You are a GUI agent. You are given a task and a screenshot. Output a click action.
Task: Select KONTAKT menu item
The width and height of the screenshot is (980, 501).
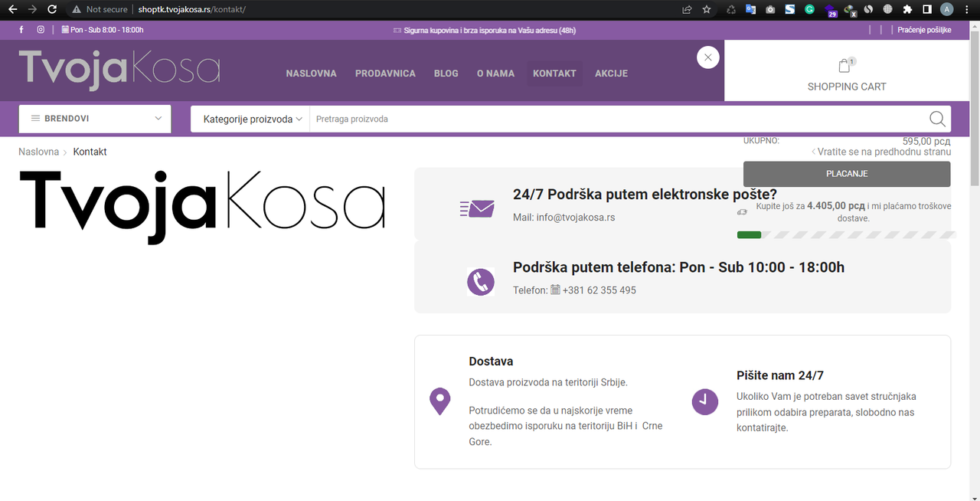554,74
